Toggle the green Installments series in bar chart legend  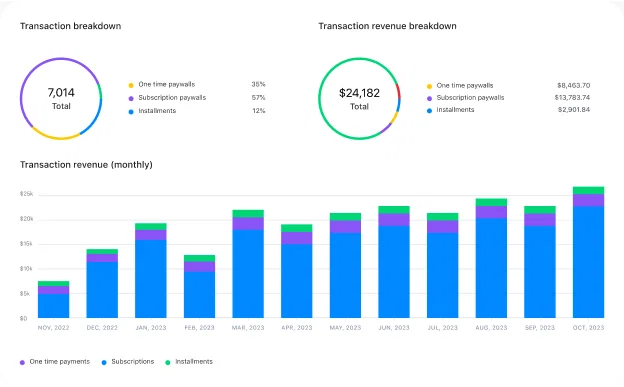[x=189, y=362]
